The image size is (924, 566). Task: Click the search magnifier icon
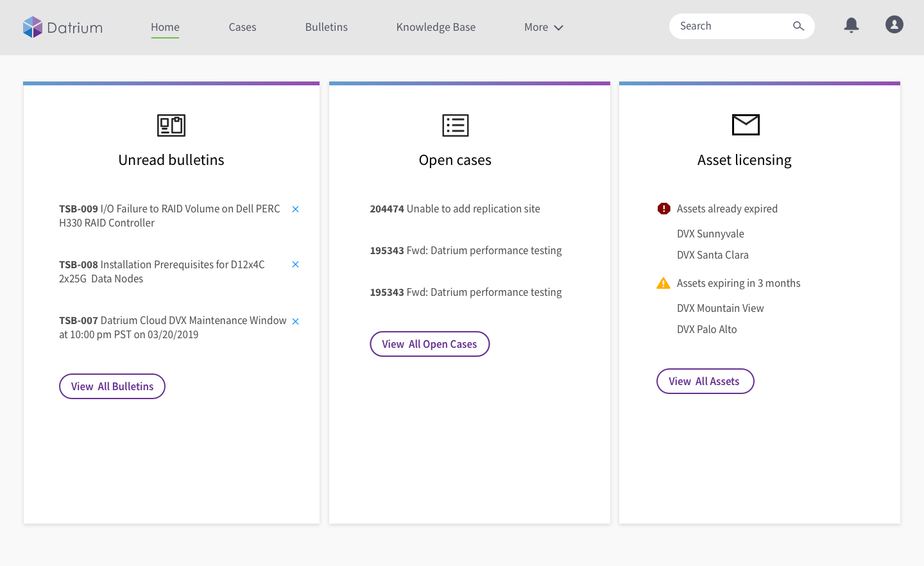click(x=798, y=26)
